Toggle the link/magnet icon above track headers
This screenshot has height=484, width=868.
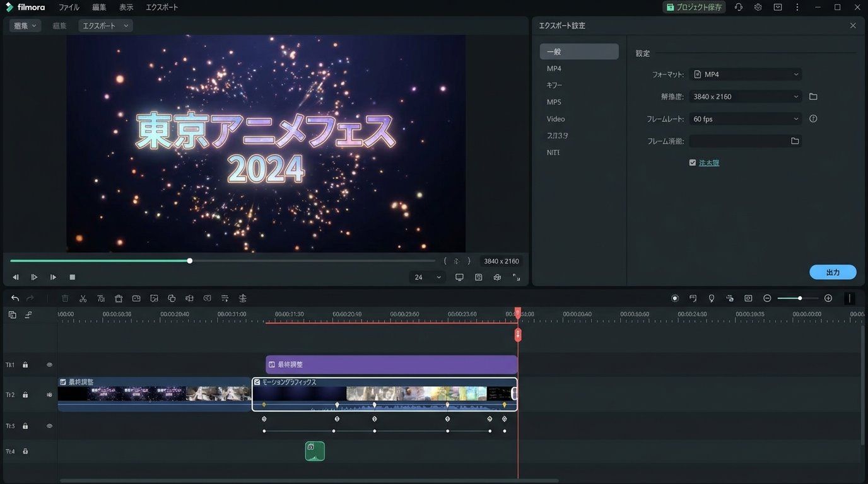tap(28, 314)
